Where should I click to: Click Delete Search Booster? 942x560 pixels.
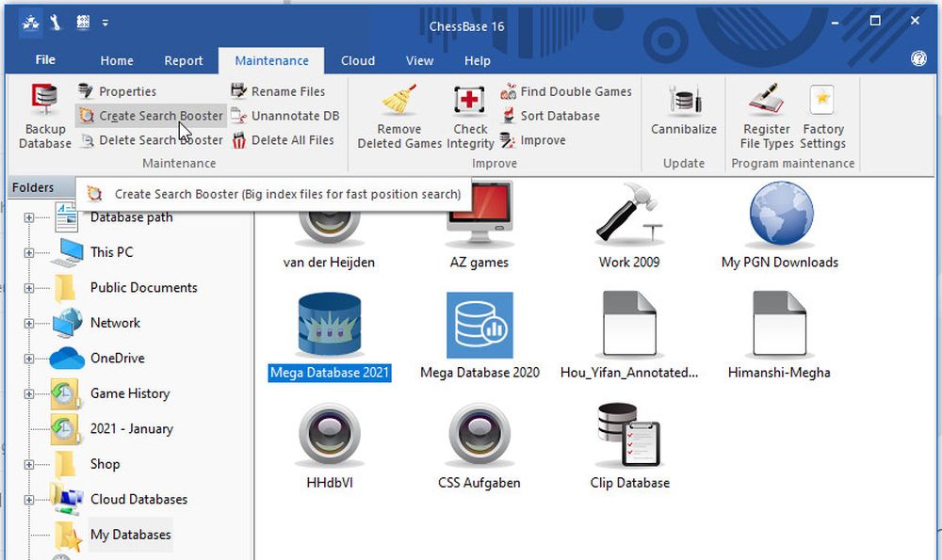[x=161, y=140]
